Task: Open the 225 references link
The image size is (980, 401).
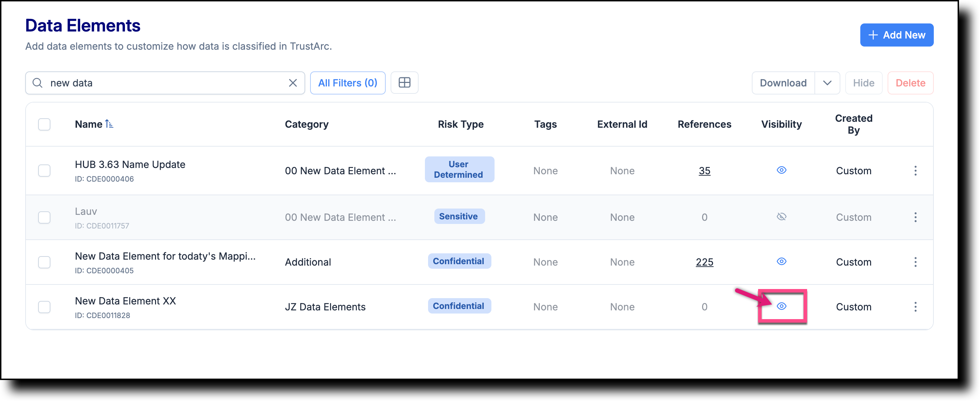Action: [x=704, y=262]
